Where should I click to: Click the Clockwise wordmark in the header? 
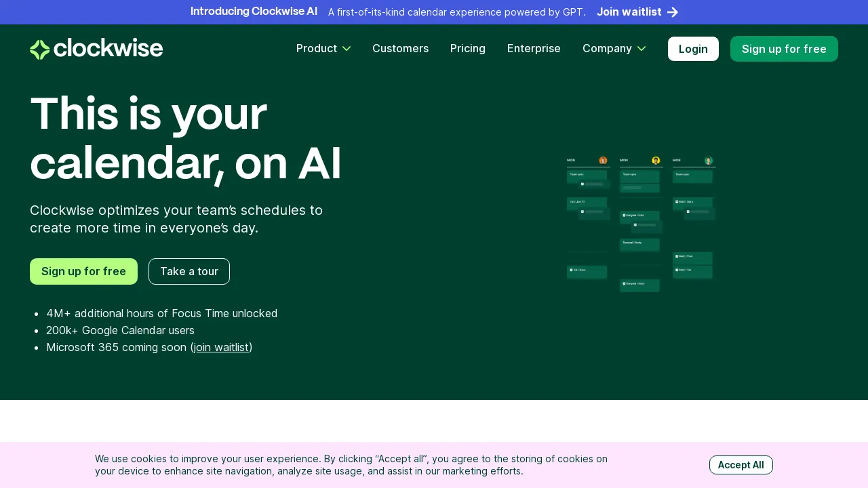click(108, 48)
